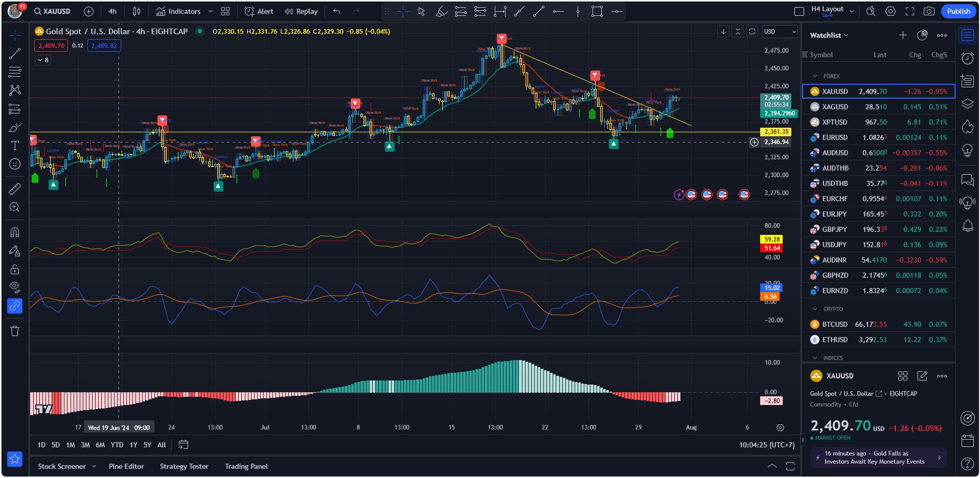
Task: Open the candlestick chart type menu
Action: pyautogui.click(x=136, y=11)
